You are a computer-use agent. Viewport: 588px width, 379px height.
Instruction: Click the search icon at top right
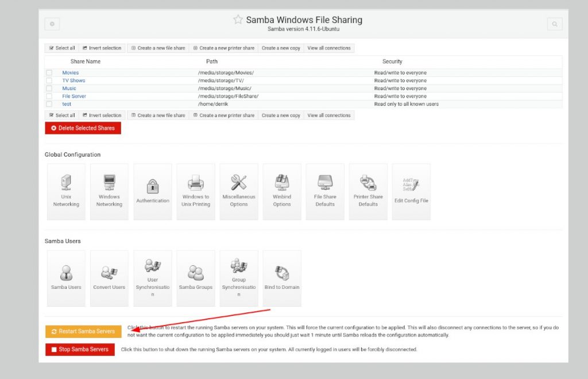point(554,24)
